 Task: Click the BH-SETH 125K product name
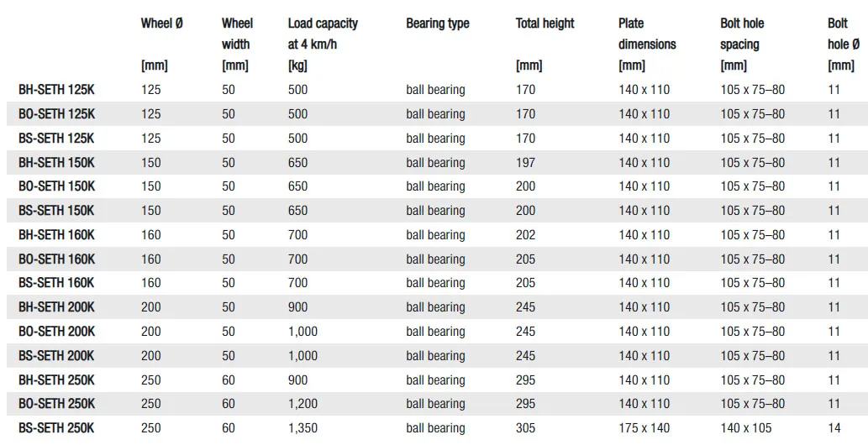click(x=56, y=90)
